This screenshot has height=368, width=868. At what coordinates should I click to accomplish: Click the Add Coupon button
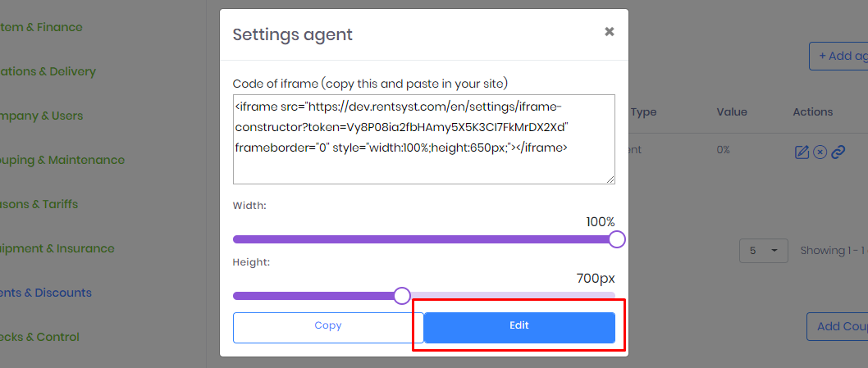coord(838,326)
